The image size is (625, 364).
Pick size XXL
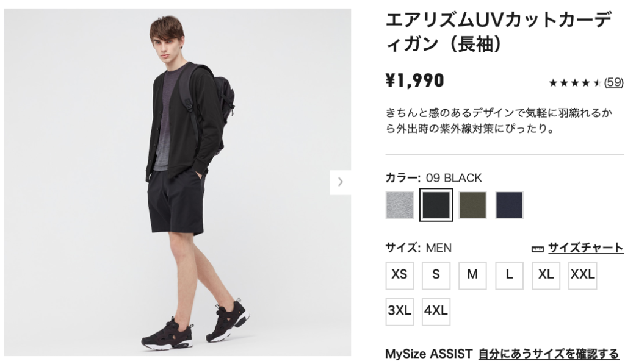[x=583, y=275]
